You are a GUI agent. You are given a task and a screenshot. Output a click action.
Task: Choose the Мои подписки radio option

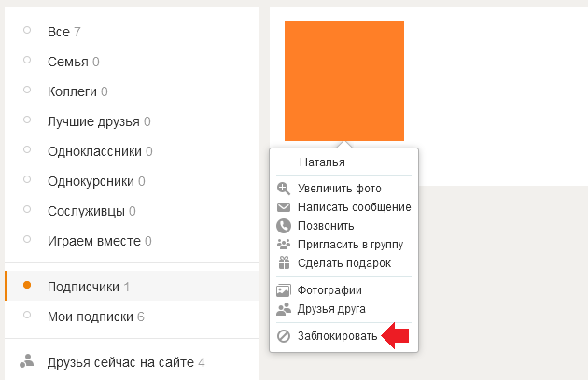pyautogui.click(x=27, y=315)
